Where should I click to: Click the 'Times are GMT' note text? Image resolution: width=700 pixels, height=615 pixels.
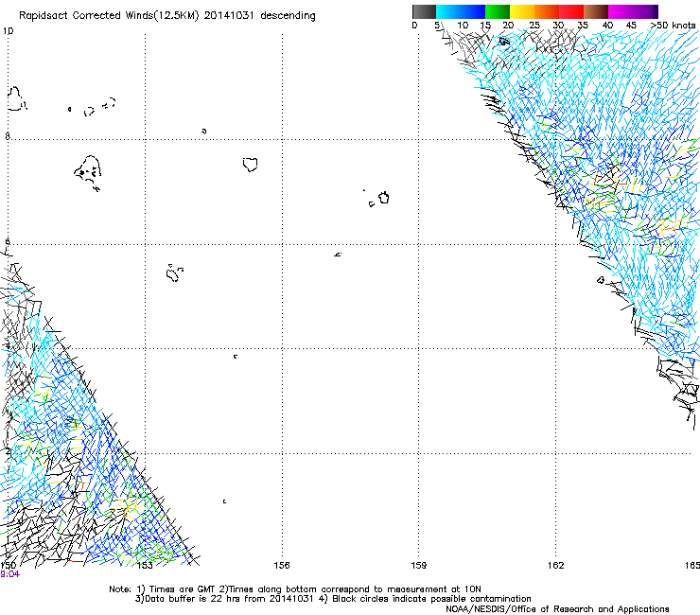(x=183, y=589)
